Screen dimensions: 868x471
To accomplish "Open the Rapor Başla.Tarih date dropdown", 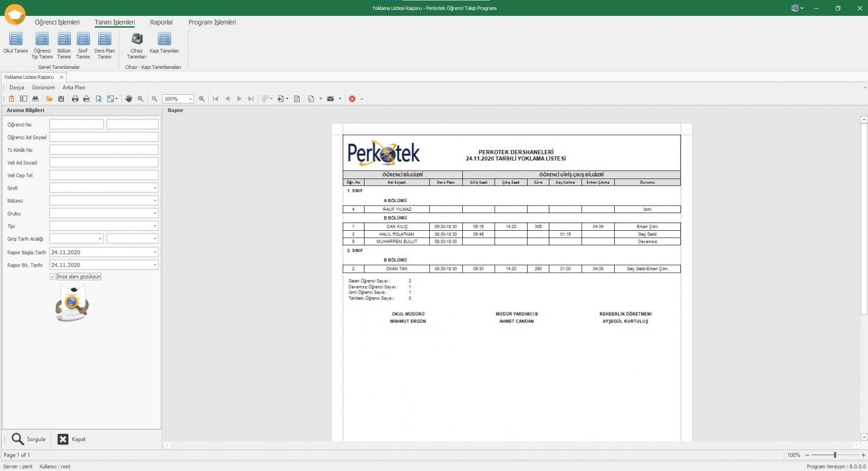I will [155, 253].
